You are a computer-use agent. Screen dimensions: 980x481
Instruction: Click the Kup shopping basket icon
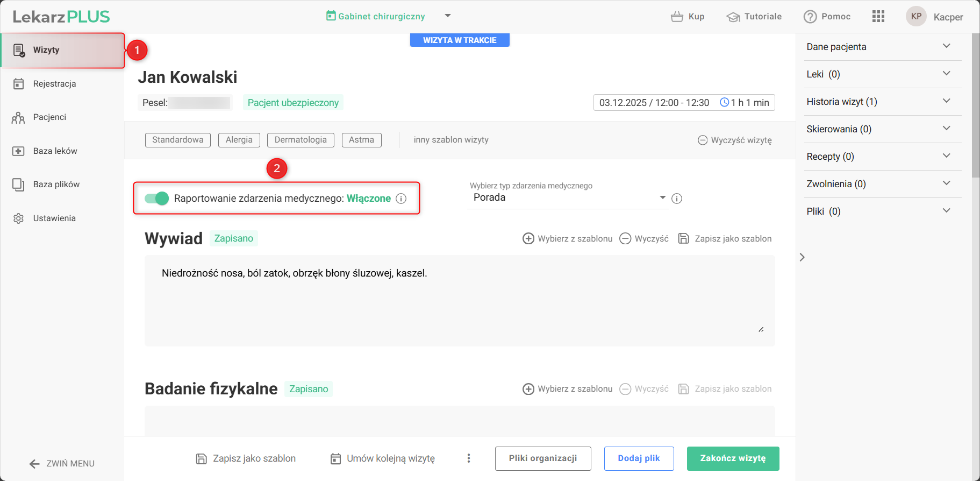(677, 17)
